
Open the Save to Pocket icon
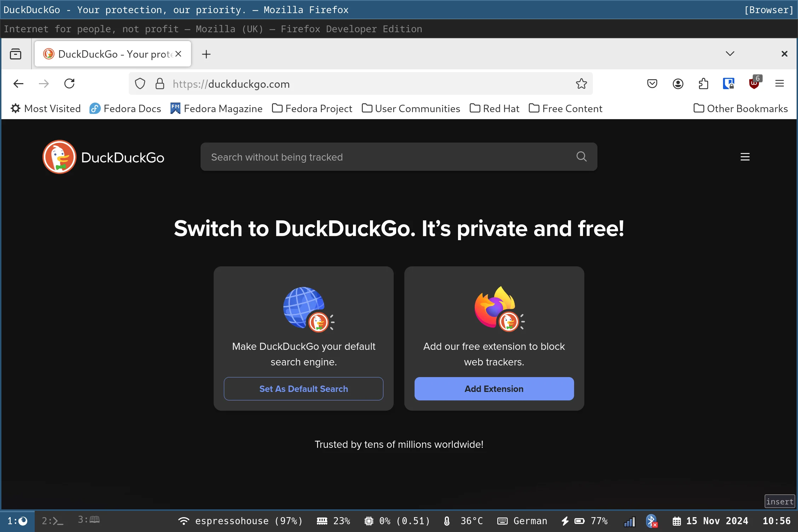pyautogui.click(x=652, y=84)
